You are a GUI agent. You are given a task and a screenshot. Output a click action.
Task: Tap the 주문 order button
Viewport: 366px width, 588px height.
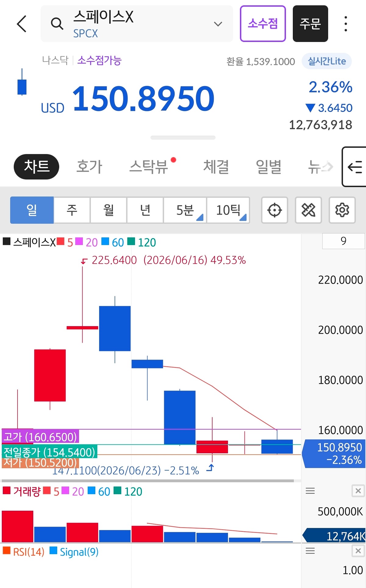(310, 23)
